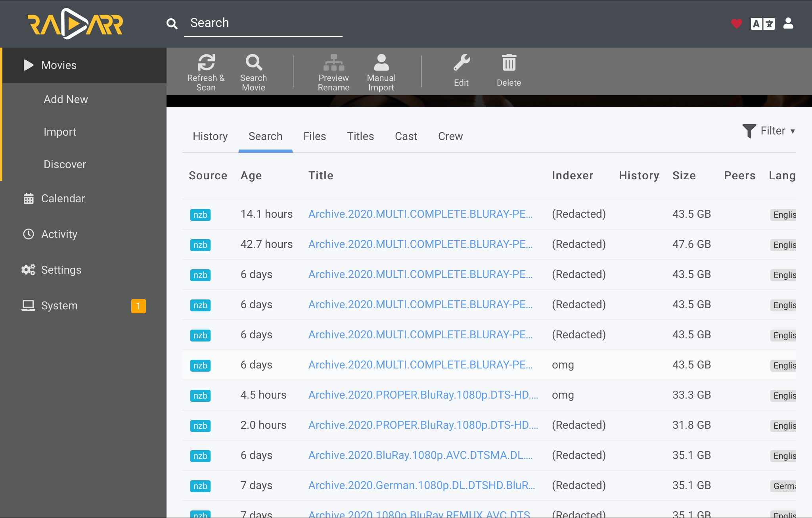Open Calendar from the sidebar
Screen dimensions: 812x518
click(x=63, y=198)
